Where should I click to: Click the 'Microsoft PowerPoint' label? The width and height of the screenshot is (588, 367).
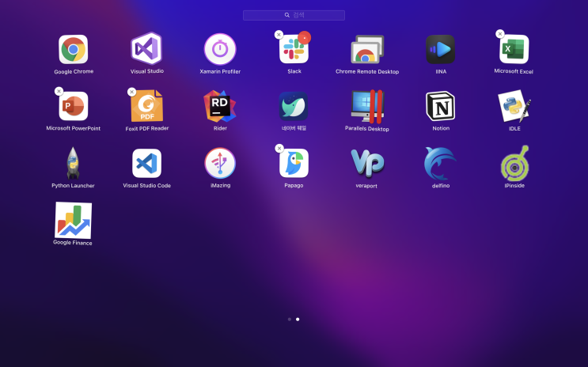[x=73, y=128]
